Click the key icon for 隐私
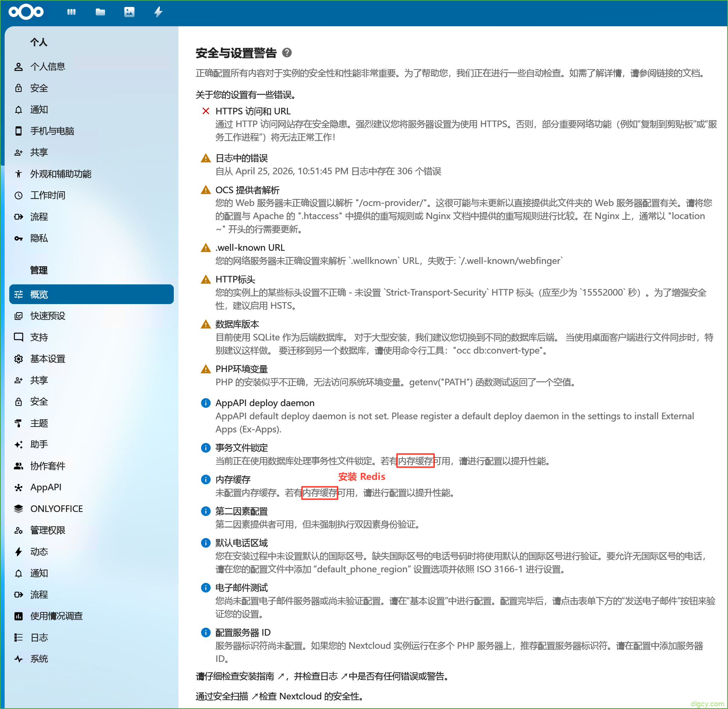 (19, 238)
